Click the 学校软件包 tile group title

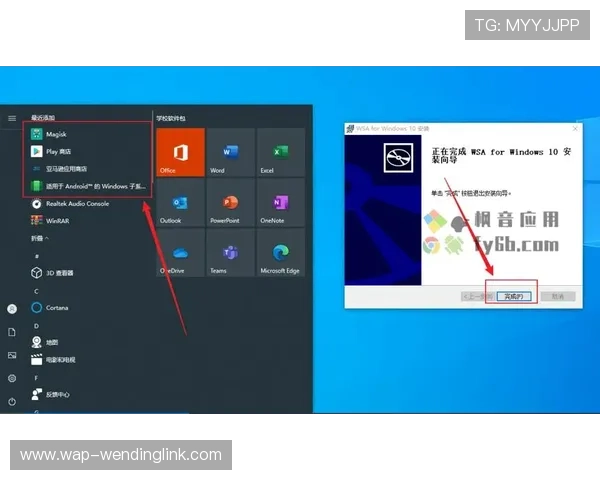[171, 118]
